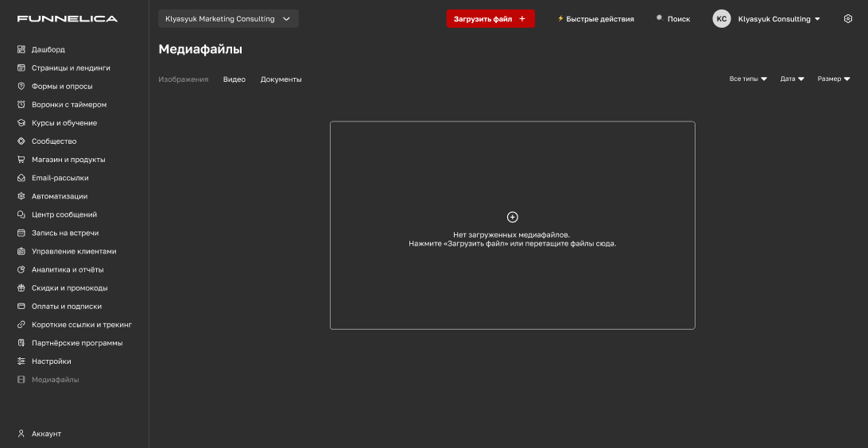Expand the Klyasyuk Consulting account menu arrow
Image resolution: width=868 pixels, height=448 pixels.
(x=817, y=19)
